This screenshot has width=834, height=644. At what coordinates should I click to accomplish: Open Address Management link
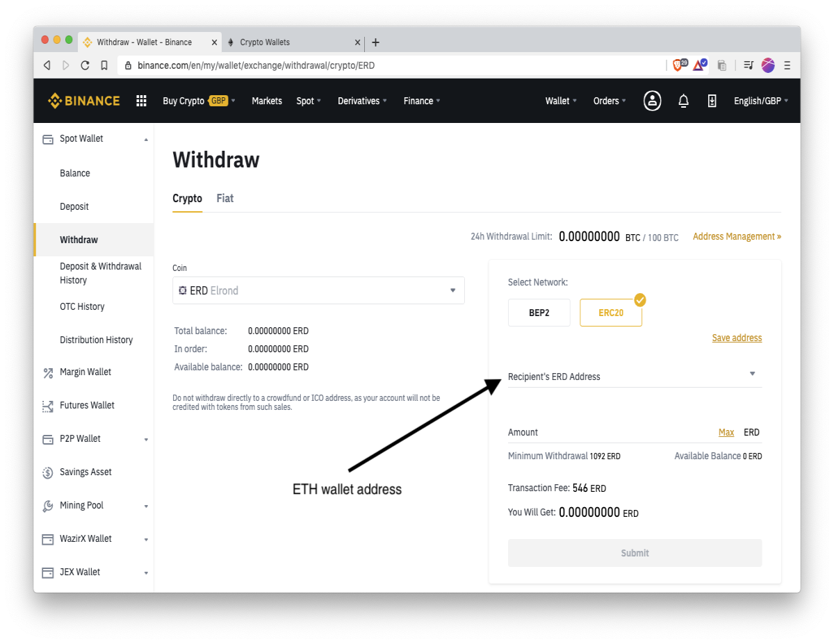point(737,236)
